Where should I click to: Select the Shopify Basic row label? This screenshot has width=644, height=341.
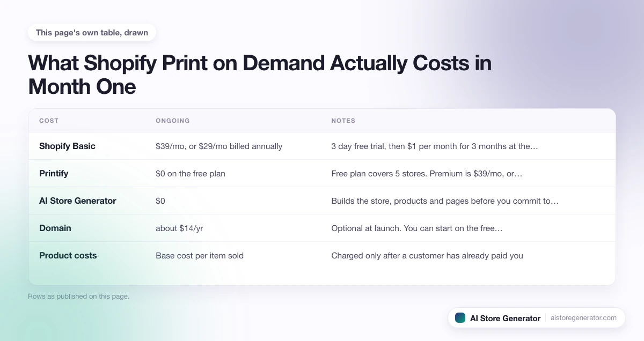pos(67,146)
